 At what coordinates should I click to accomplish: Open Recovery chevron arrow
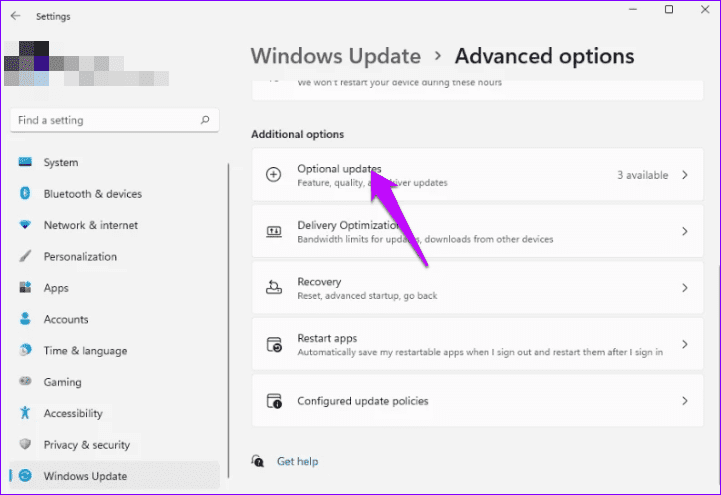(x=685, y=288)
